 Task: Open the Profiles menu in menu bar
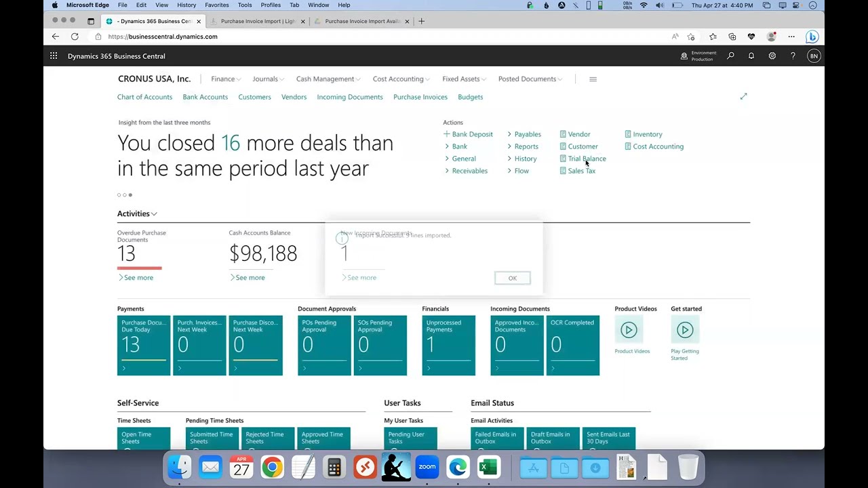[271, 5]
